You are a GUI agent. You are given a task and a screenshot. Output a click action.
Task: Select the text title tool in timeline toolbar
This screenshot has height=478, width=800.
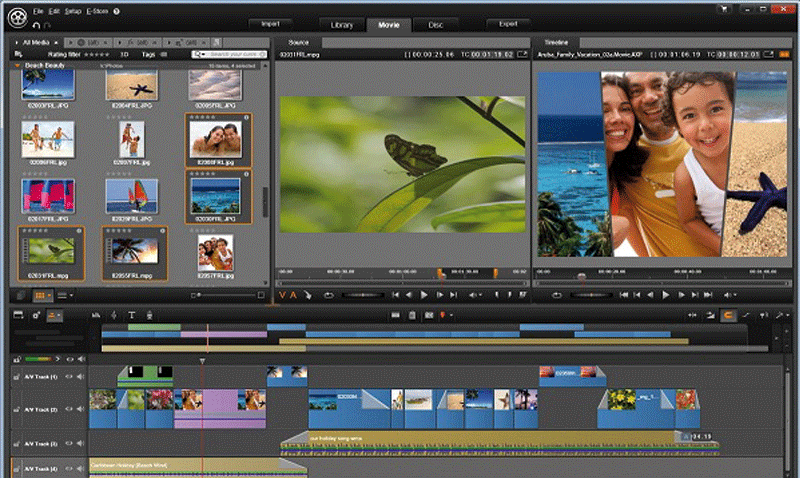pos(131,315)
